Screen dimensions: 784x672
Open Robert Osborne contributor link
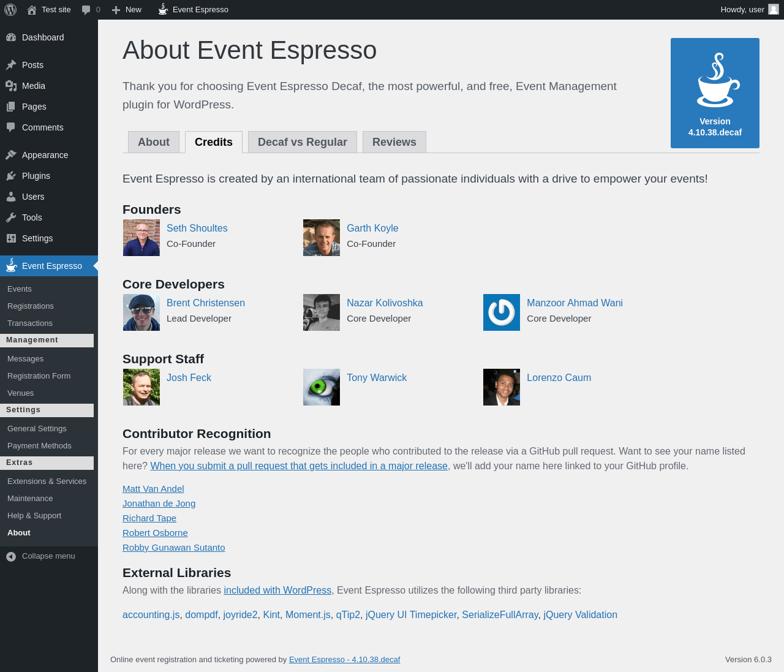(x=155, y=533)
